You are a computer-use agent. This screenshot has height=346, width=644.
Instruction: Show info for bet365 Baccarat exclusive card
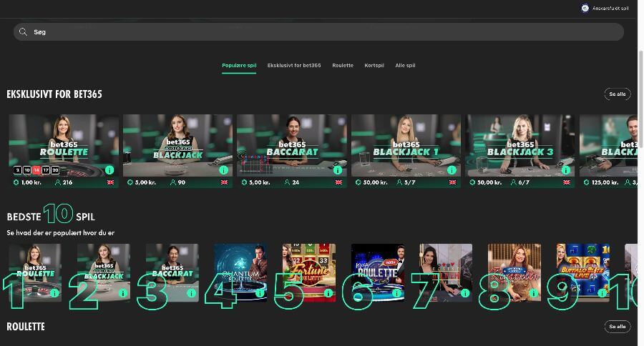tap(338, 169)
